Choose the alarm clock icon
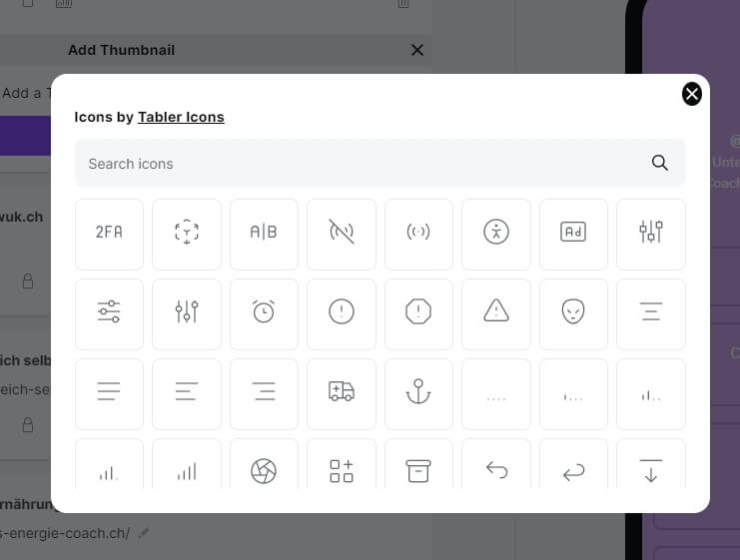Screen dimensions: 740x560 click(x=264, y=314)
